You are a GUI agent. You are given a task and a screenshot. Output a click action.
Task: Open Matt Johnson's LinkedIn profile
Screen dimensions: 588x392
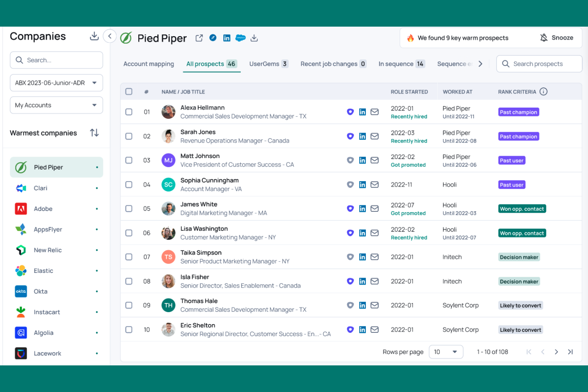[x=362, y=160]
